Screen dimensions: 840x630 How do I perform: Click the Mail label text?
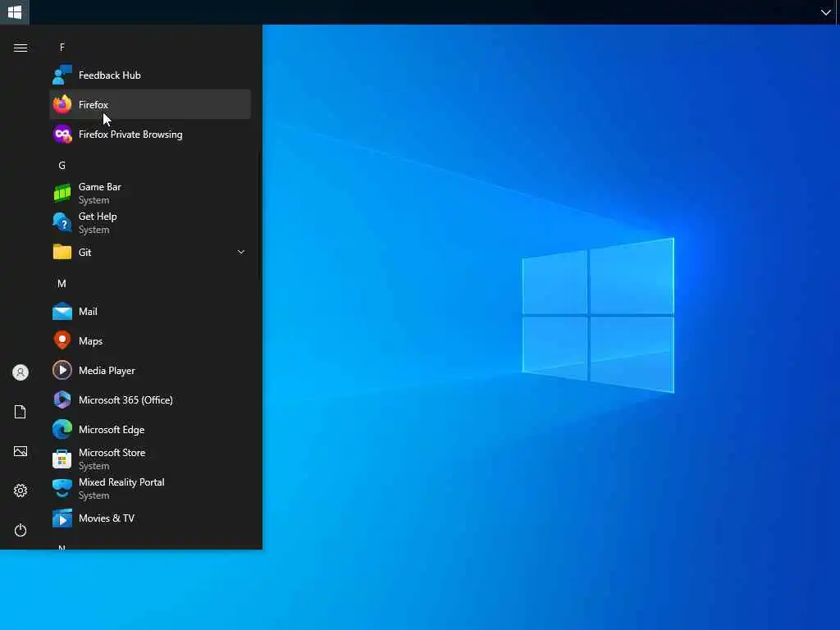(x=88, y=311)
